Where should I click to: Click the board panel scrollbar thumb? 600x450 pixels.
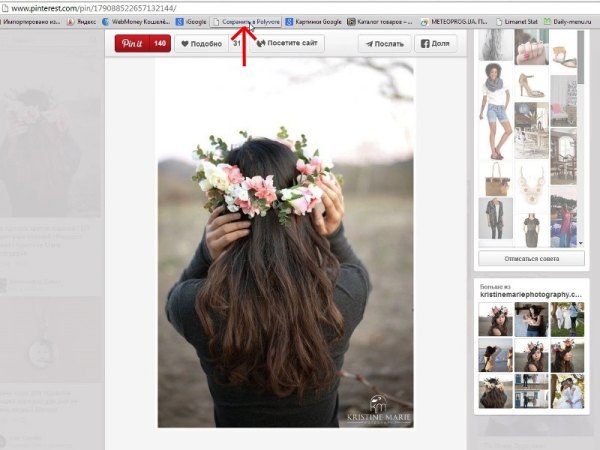[x=581, y=57]
